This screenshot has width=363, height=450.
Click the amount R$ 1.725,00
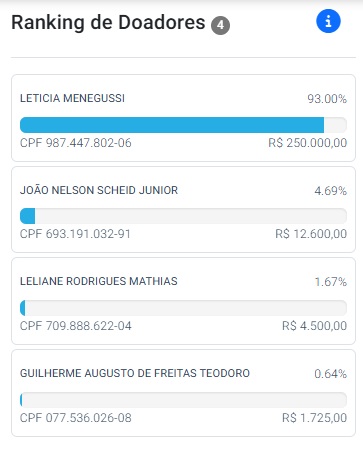314,418
